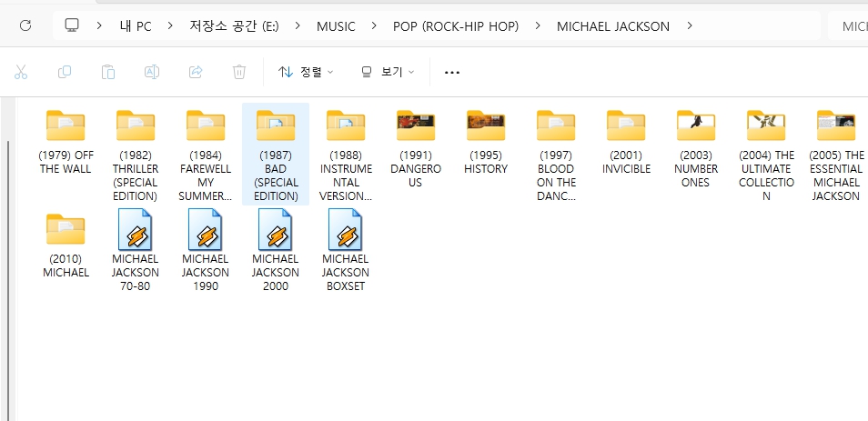Open the three-dot See more menu
The width and height of the screenshot is (868, 421).
coord(452,73)
